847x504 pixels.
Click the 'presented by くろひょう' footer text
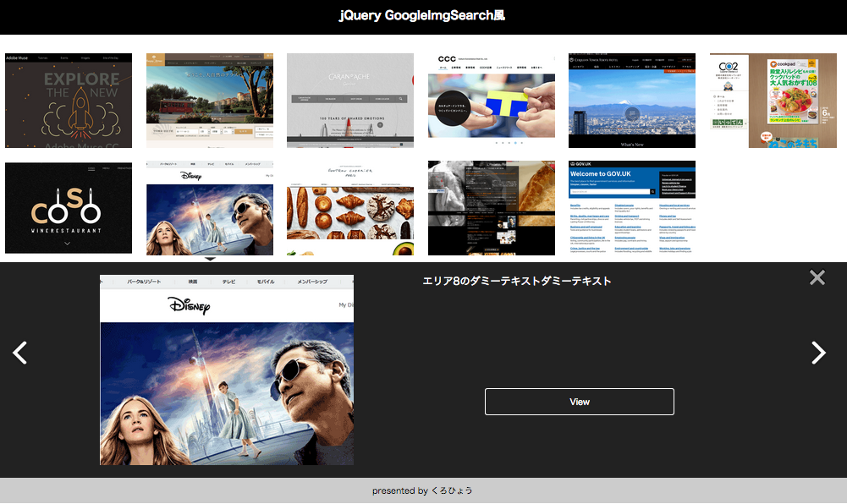pos(422,490)
